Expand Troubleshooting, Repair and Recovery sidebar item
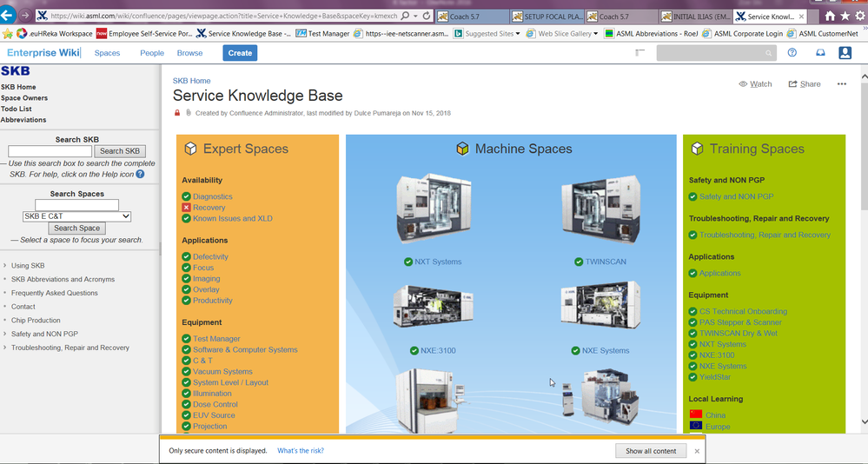 (x=5, y=348)
